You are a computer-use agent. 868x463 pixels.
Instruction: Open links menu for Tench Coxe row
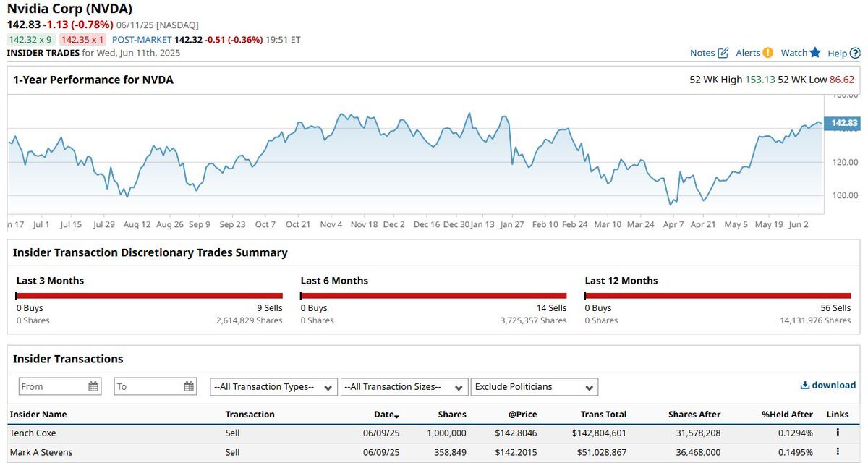[838, 433]
